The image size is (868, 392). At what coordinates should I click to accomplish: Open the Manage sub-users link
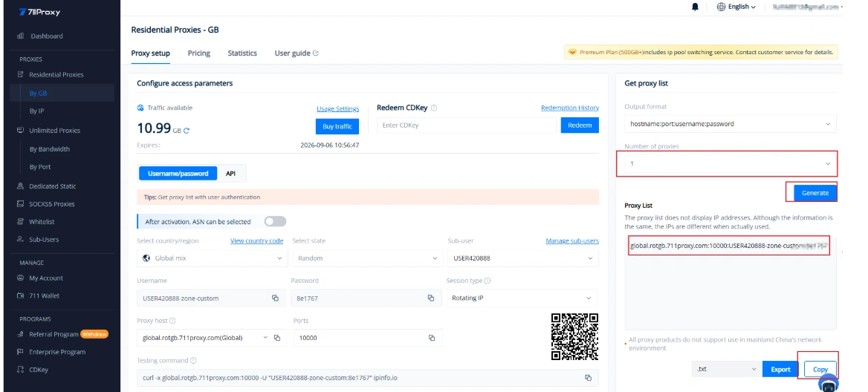click(571, 241)
